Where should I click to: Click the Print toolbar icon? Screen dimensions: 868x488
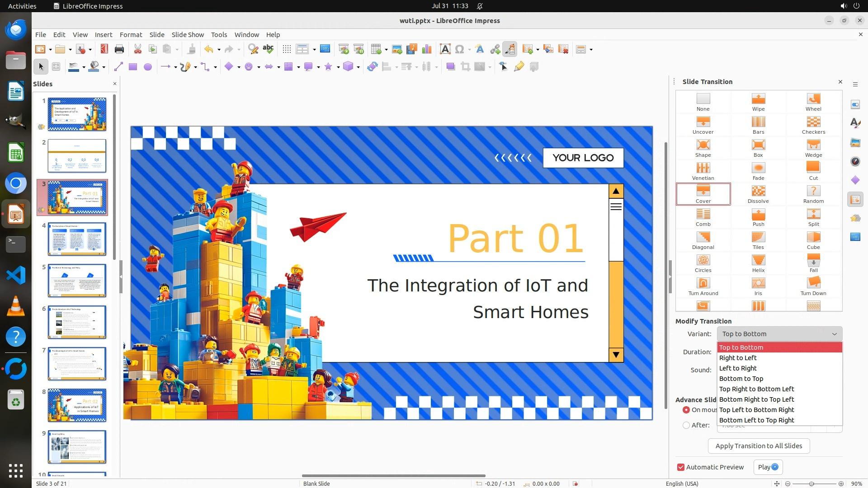point(119,49)
